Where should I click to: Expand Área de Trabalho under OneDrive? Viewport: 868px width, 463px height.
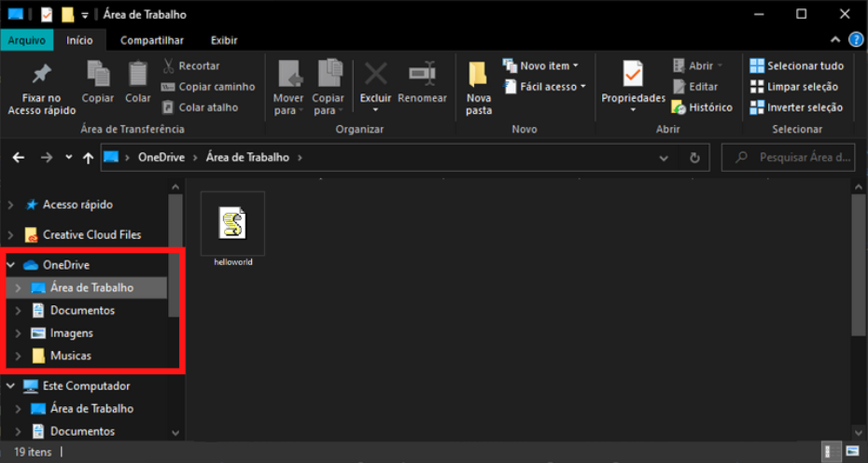point(18,288)
